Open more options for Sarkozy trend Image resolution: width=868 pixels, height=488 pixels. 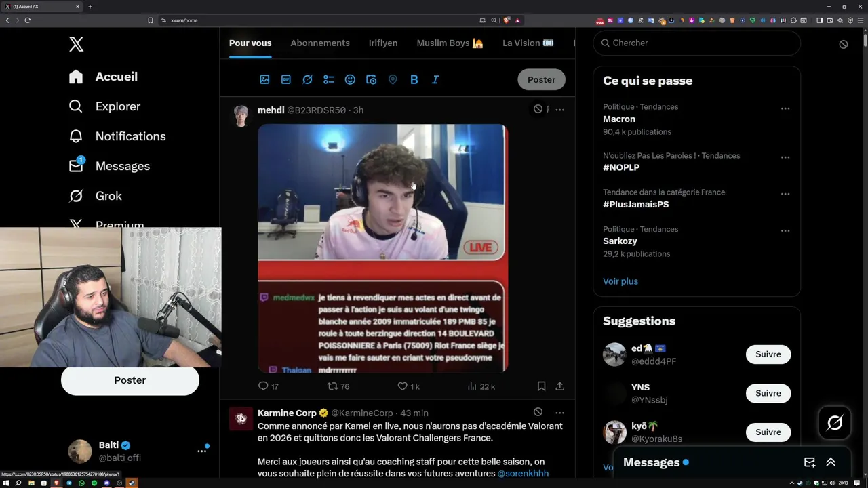click(785, 230)
